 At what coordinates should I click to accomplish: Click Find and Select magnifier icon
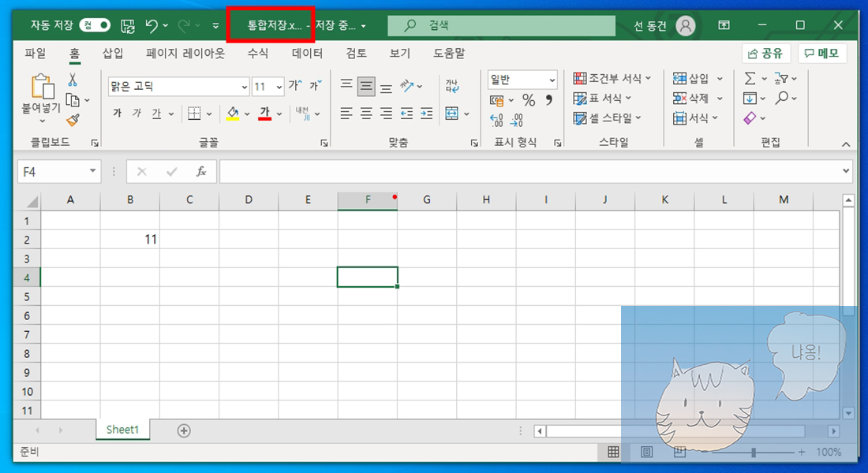(x=782, y=99)
